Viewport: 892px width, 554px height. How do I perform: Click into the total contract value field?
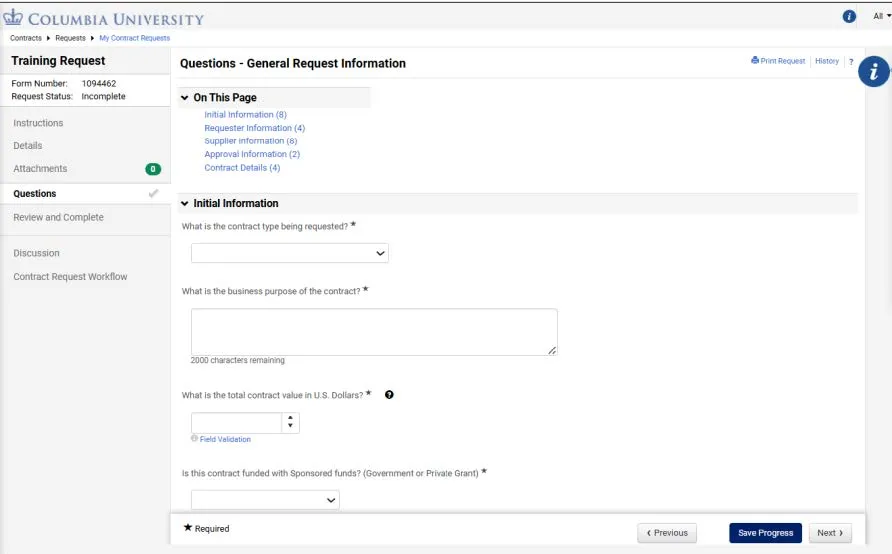pos(236,423)
